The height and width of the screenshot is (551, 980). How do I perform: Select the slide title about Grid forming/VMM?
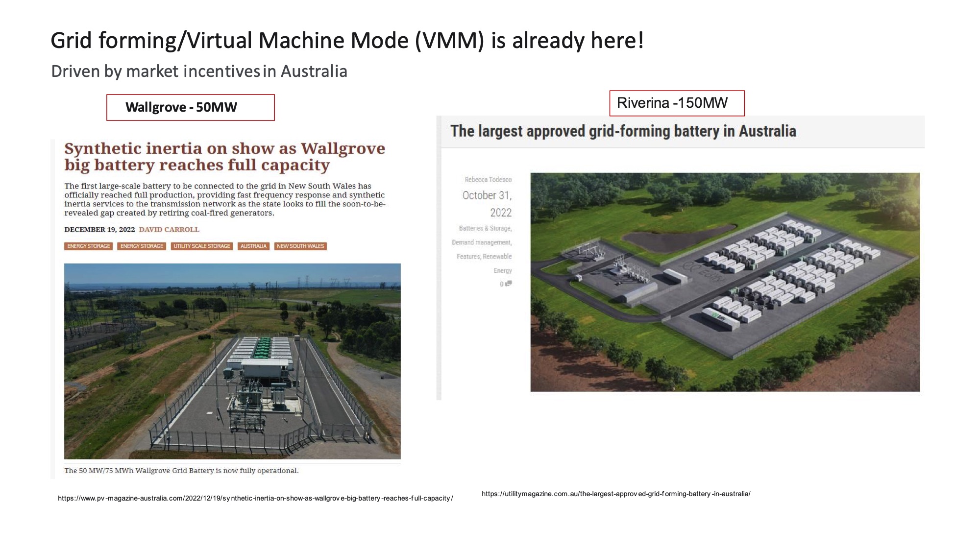(x=347, y=40)
